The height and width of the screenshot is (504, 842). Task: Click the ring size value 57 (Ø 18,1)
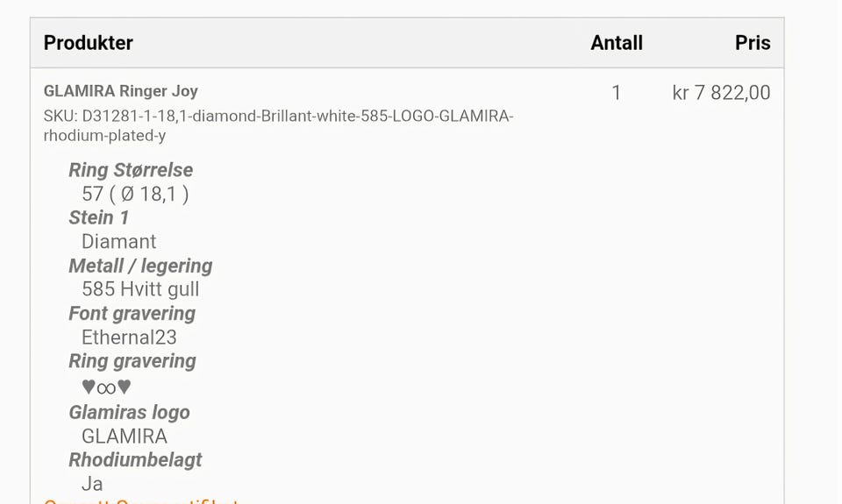pyautogui.click(x=135, y=195)
